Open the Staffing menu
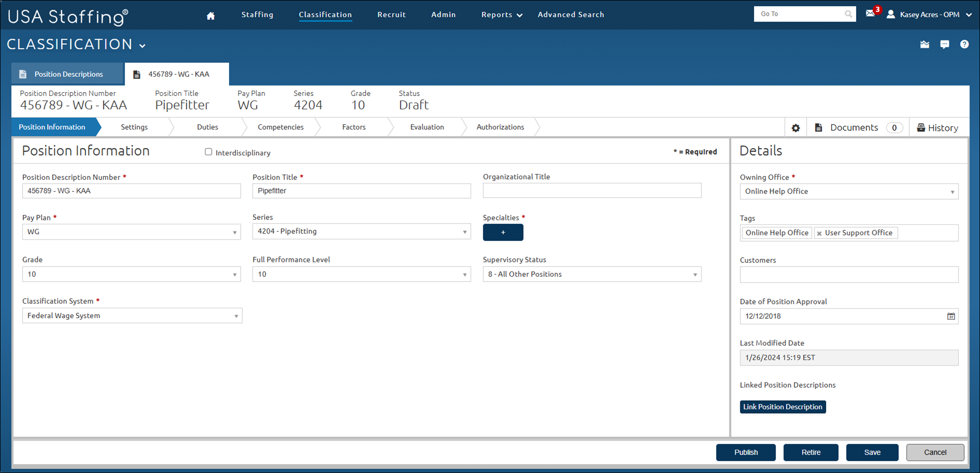 click(x=257, y=14)
